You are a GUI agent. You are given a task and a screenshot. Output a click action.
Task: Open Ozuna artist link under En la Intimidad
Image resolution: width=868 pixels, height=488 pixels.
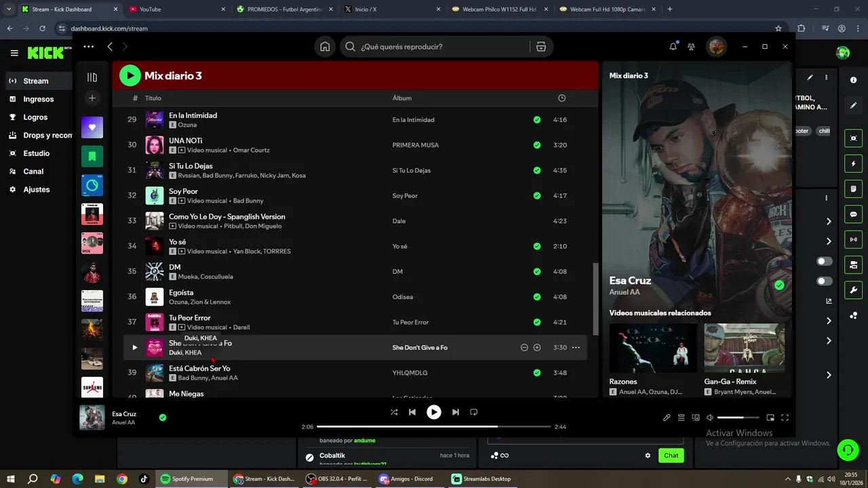point(187,125)
